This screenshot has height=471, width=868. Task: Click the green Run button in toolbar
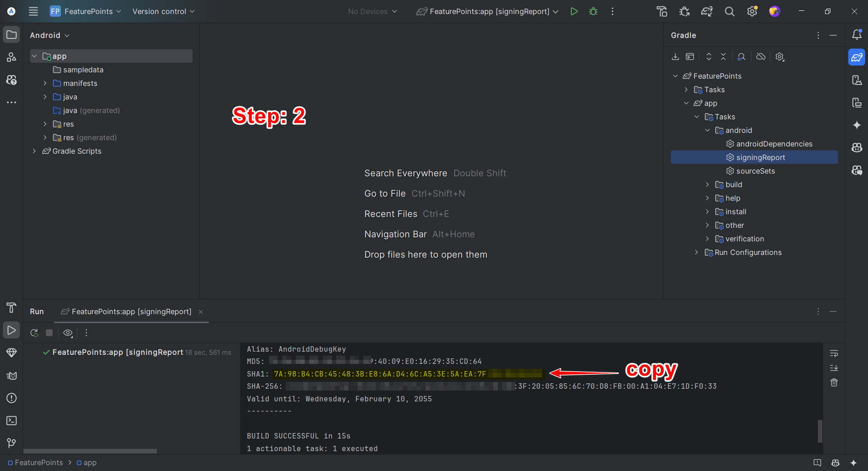pos(574,11)
